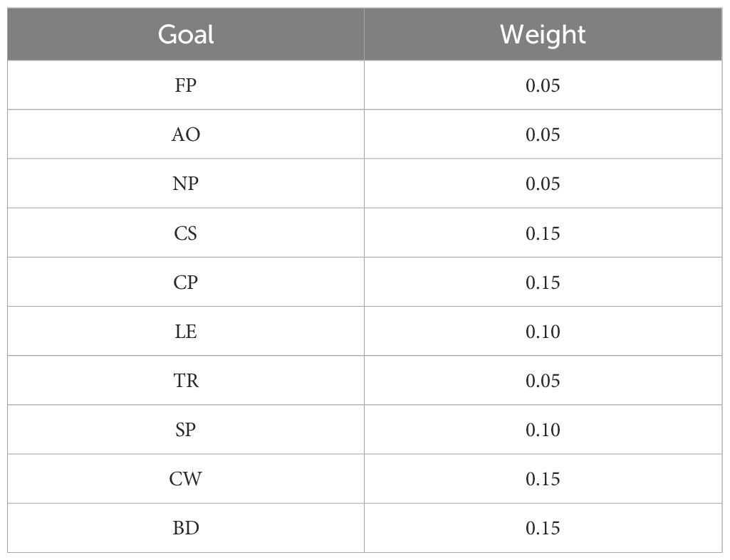Click the Weight column header
This screenshot has height=560, width=730.
[543, 34]
